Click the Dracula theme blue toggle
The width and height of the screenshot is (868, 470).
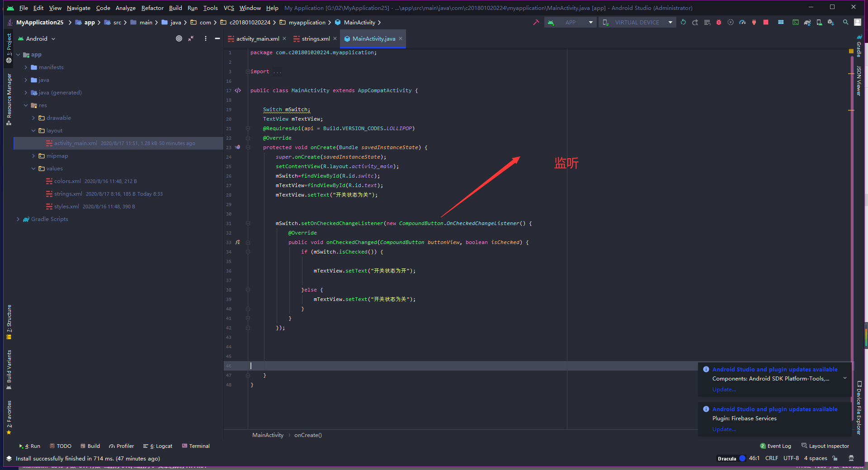[742, 458]
